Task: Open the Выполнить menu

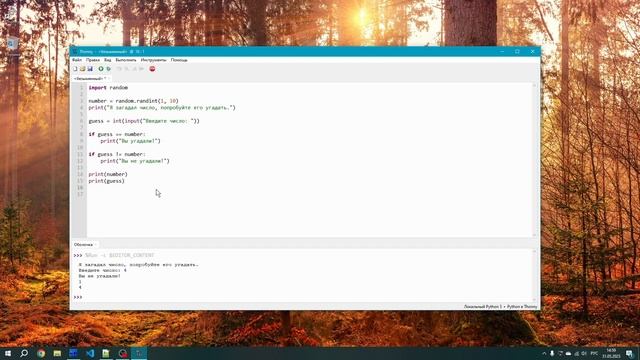Action: coord(126,60)
